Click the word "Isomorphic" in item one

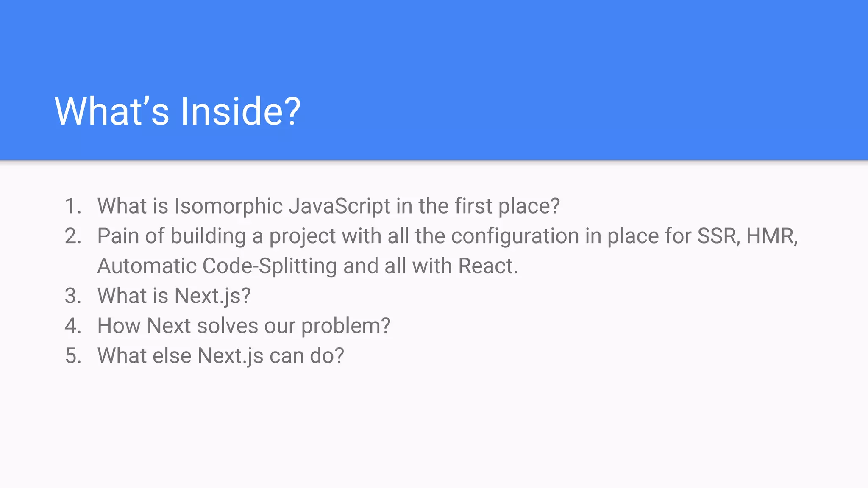[x=228, y=206]
